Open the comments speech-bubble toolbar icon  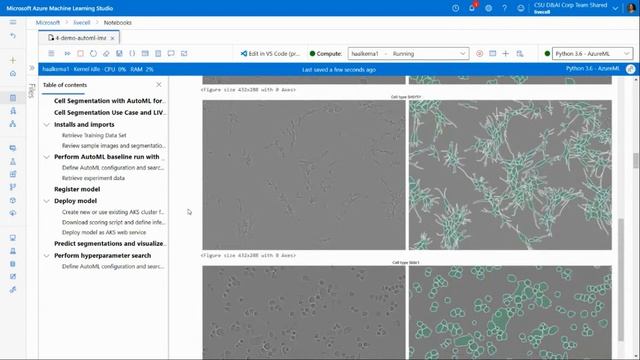pos(171,53)
